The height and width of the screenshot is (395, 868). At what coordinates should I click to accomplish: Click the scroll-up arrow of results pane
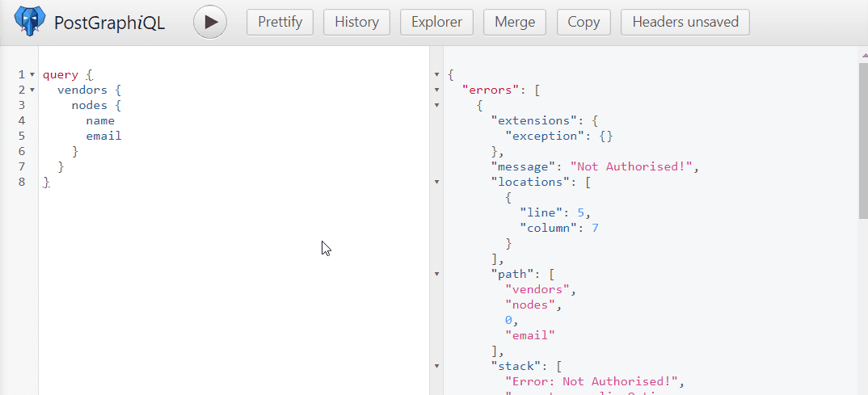pos(863,54)
